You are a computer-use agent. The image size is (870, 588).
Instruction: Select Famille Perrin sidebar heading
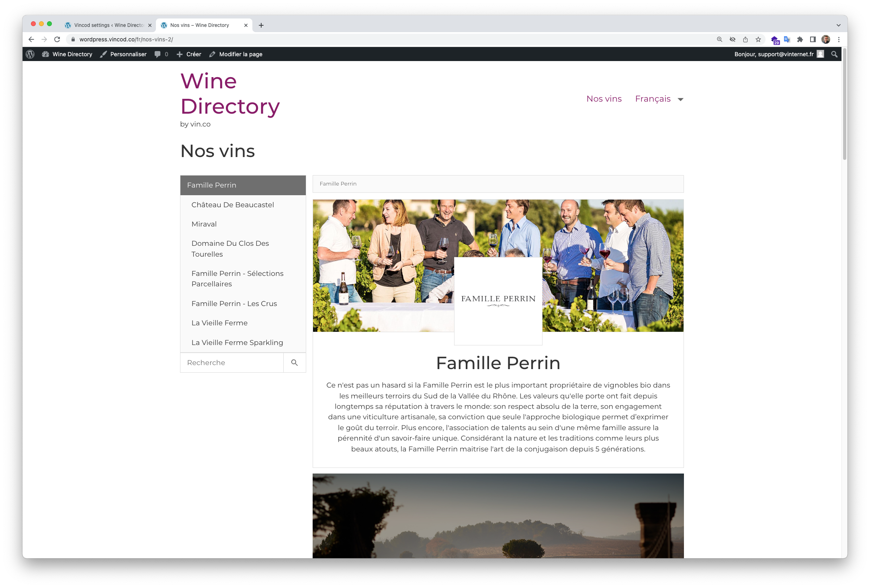(x=243, y=185)
